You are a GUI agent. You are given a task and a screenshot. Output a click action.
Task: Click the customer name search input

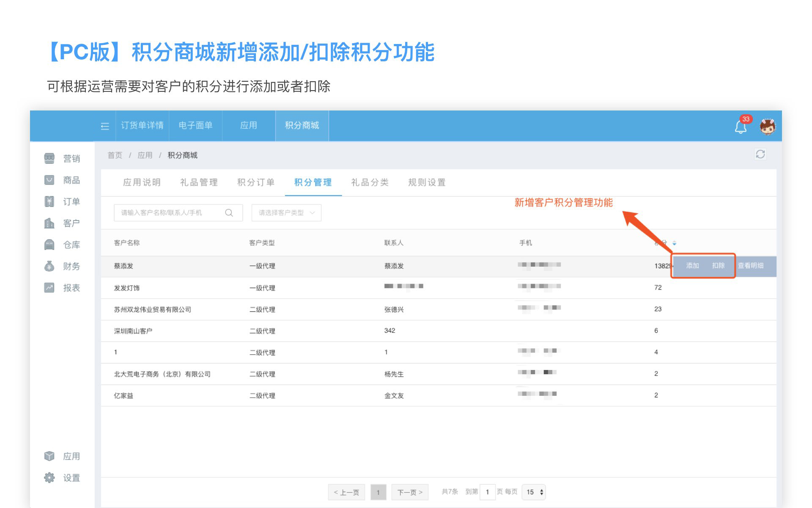[169, 213]
